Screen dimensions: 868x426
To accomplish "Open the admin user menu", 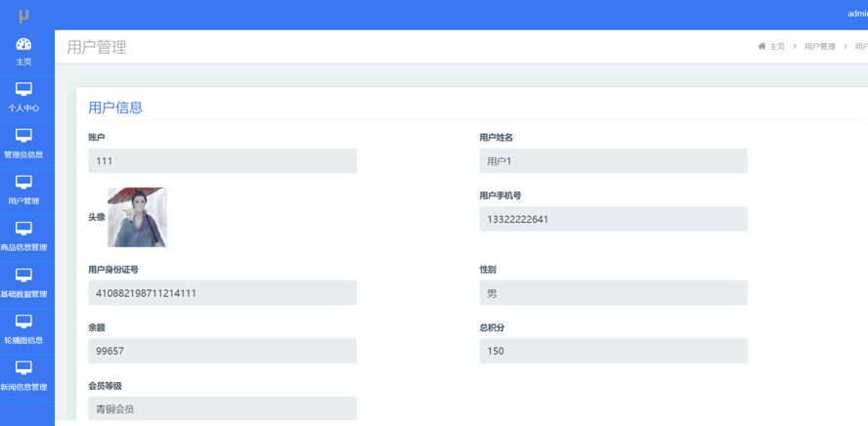I will (856, 14).
